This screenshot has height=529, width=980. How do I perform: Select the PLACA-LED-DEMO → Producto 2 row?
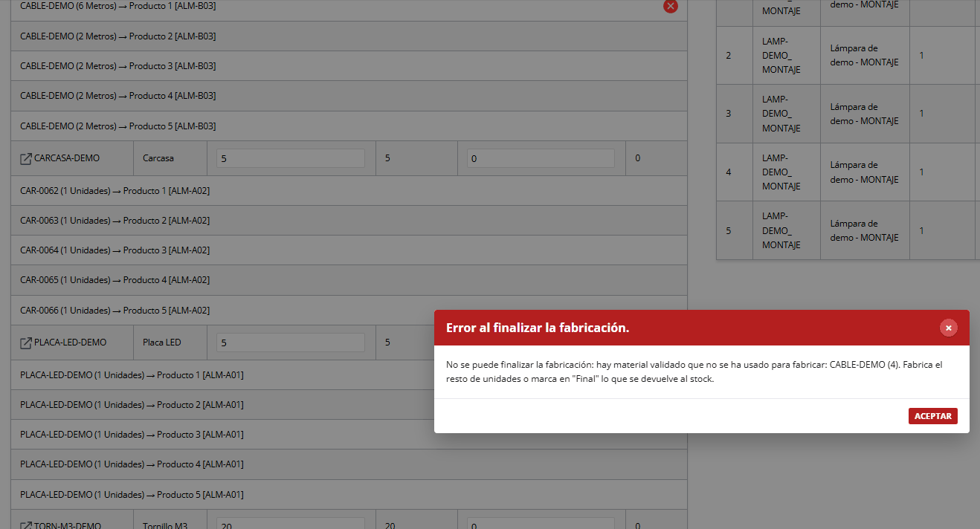222,405
